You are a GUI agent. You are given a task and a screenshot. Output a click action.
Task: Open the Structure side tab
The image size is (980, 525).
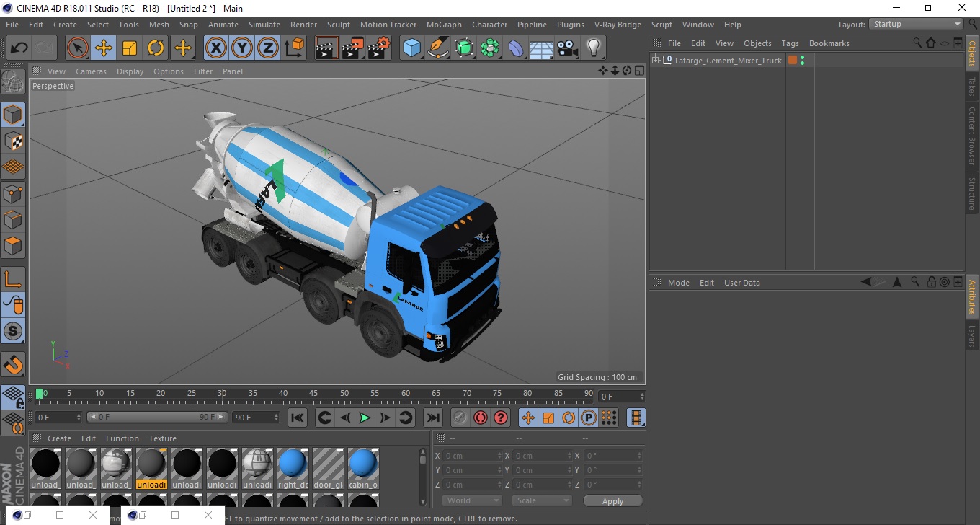point(971,193)
